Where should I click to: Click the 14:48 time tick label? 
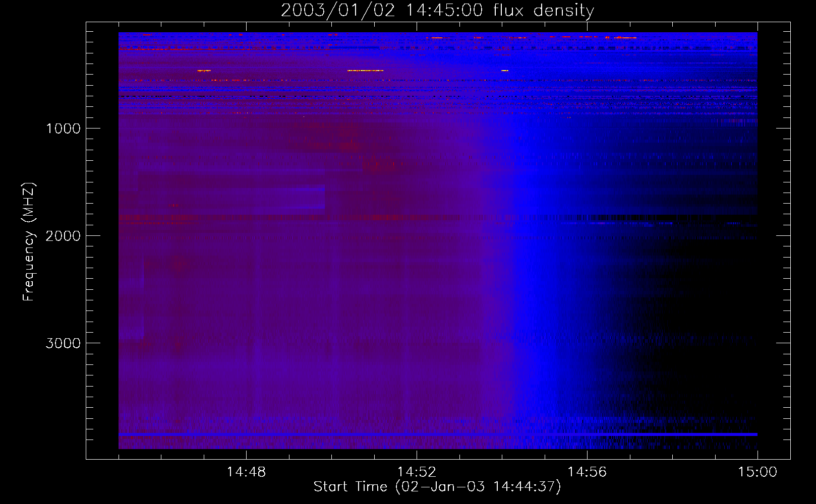pyautogui.click(x=246, y=472)
